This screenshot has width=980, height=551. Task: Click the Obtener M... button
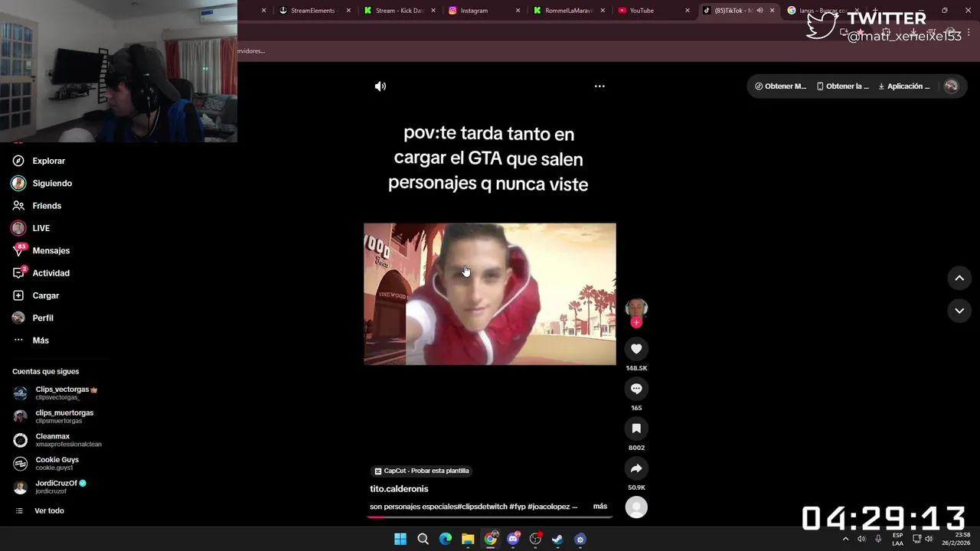[x=781, y=86]
